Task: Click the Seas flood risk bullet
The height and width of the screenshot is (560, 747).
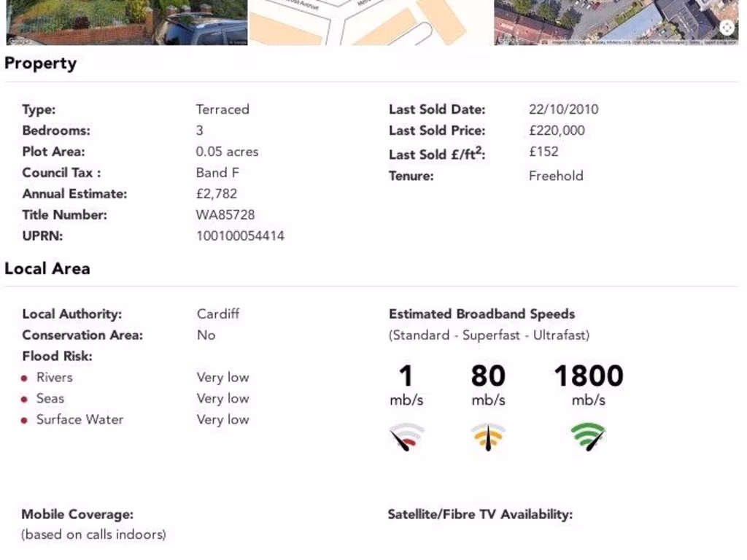Action: 25,400
